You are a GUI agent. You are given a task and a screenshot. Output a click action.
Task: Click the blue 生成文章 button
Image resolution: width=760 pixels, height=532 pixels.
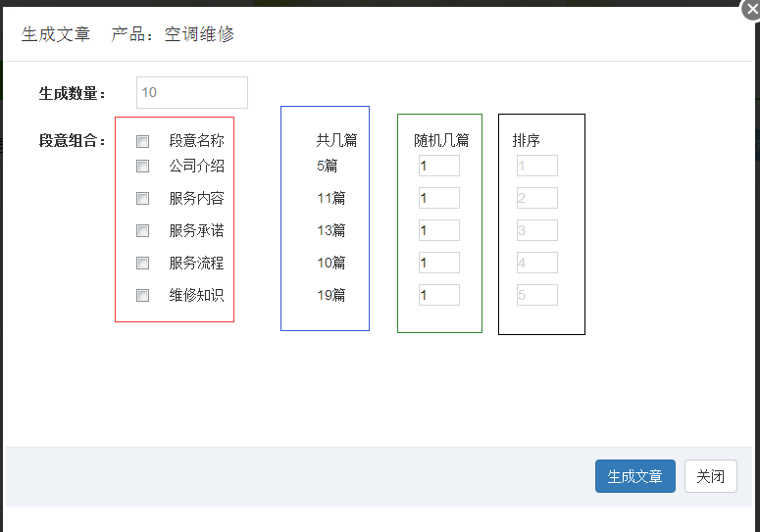click(634, 476)
